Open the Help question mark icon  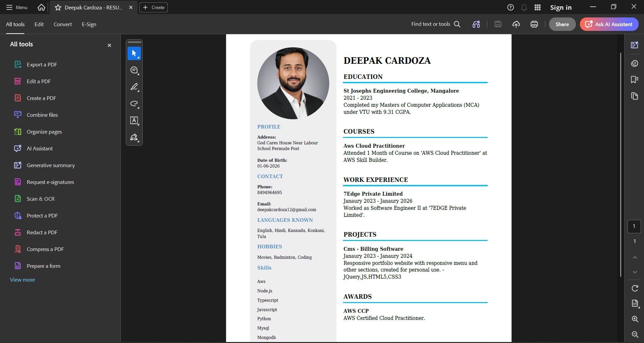510,7
